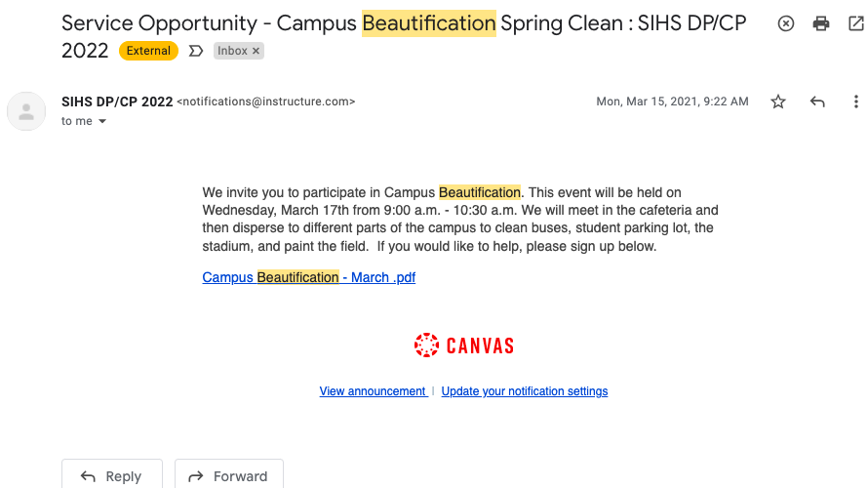Click the Inbox label text
The height and width of the screenshot is (488, 868).
click(x=232, y=51)
